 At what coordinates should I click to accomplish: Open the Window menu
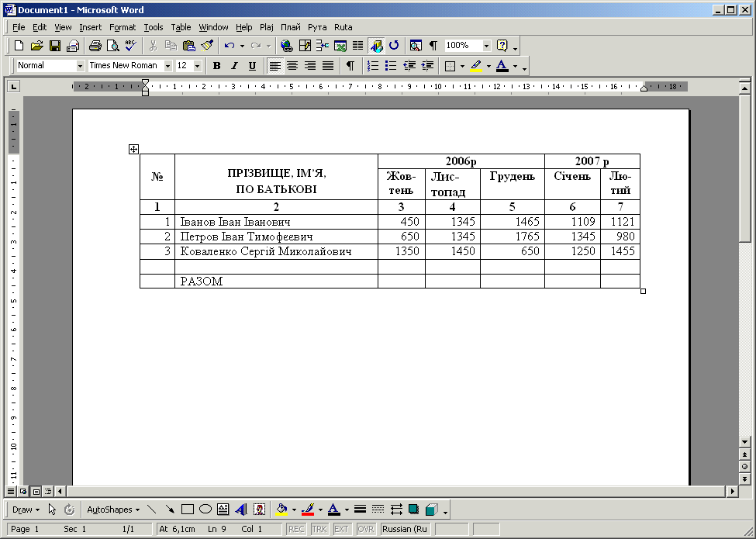pyautogui.click(x=213, y=27)
